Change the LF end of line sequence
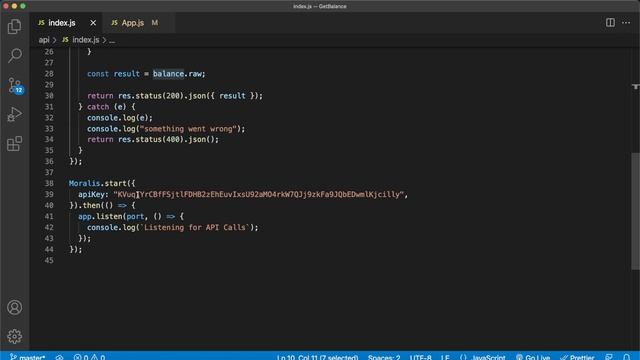The height and width of the screenshot is (360, 640). coord(445,357)
